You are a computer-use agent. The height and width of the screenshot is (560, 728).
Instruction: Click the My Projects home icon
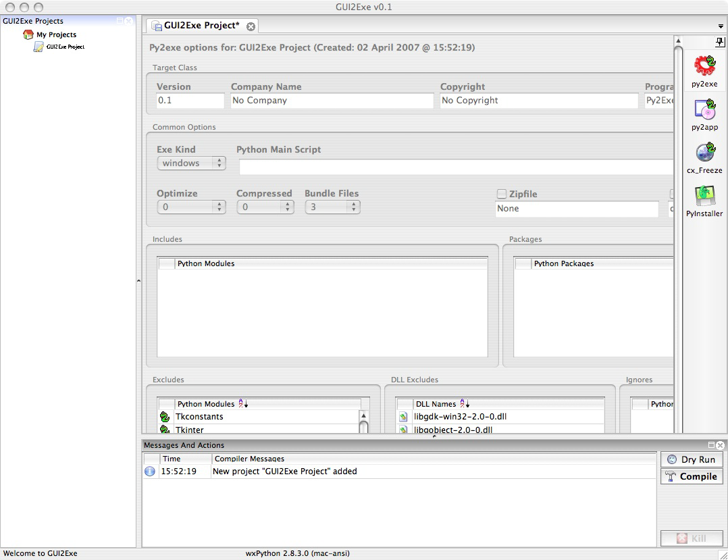click(x=28, y=34)
